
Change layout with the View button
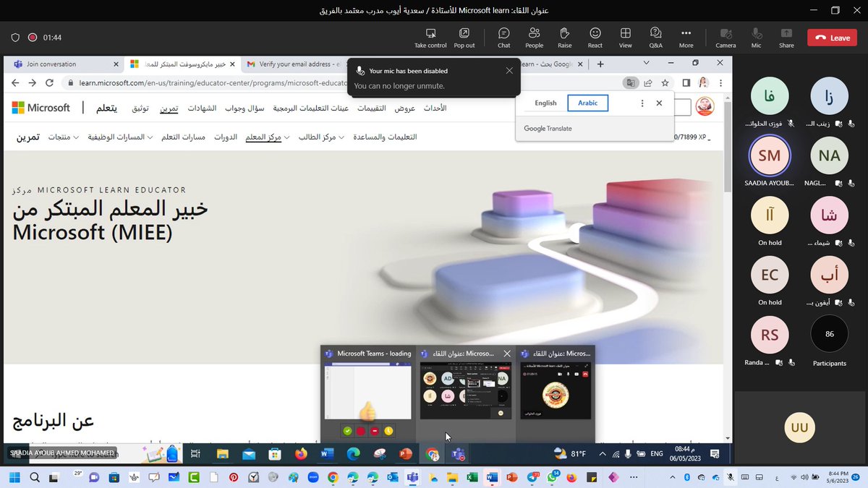point(625,38)
